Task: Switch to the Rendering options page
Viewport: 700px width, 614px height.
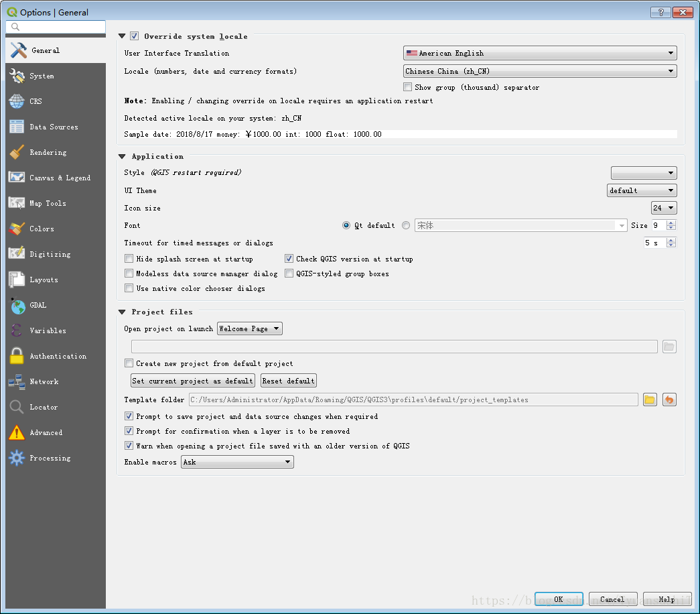Action: 56,152
